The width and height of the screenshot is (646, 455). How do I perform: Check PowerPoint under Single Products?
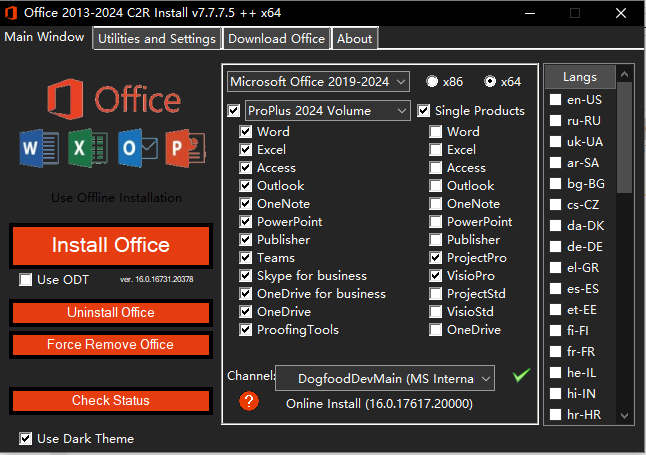click(435, 222)
